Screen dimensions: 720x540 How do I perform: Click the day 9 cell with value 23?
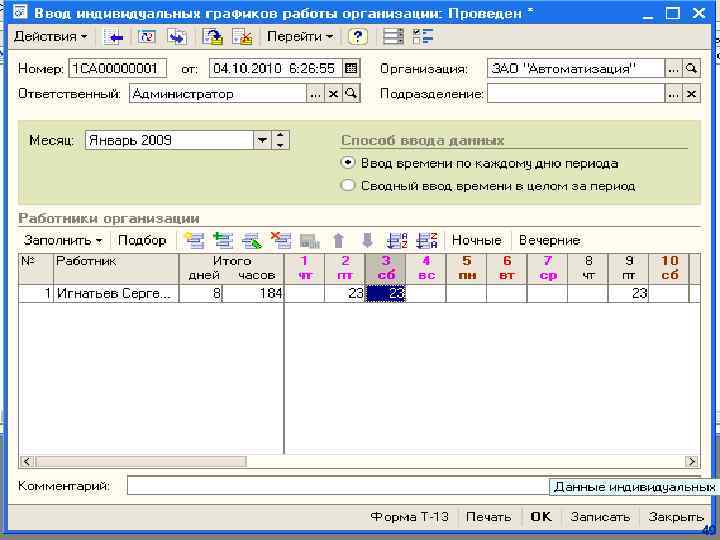pyautogui.click(x=628, y=293)
